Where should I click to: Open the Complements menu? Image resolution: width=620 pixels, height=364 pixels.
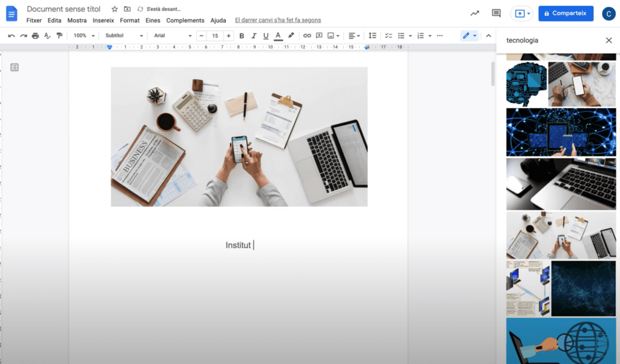click(x=185, y=21)
